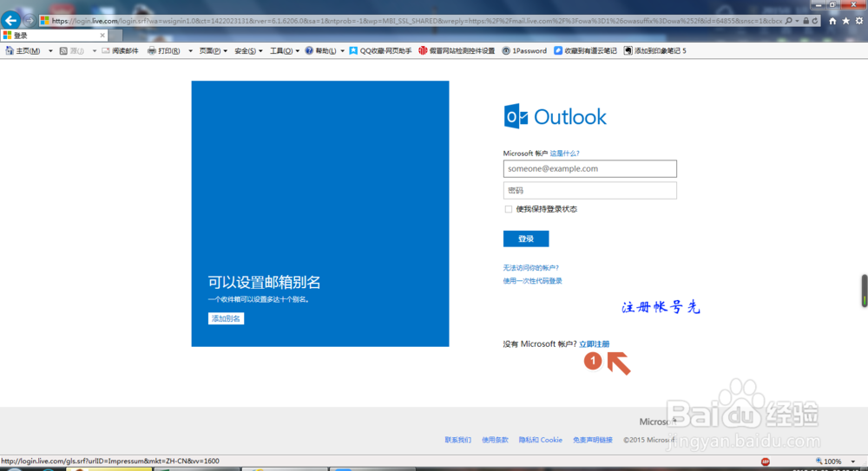Image resolution: width=868 pixels, height=471 pixels.
Task: Click the page vertical scrollbar thumb
Action: pyautogui.click(x=865, y=290)
